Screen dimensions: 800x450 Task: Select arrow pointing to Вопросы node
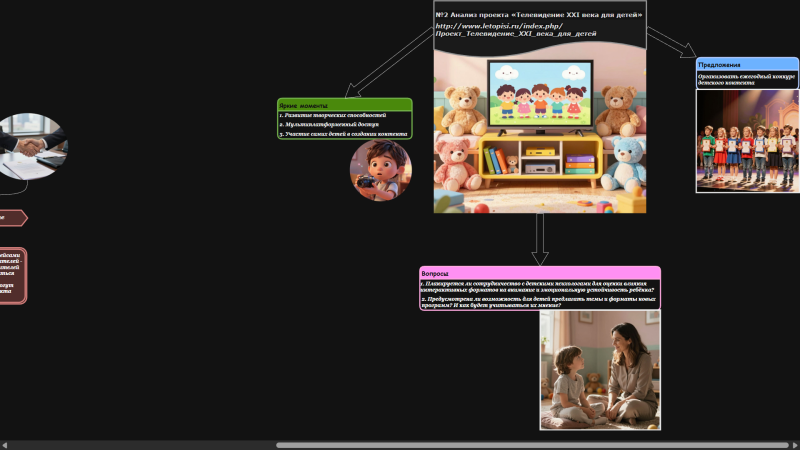pyautogui.click(x=540, y=240)
